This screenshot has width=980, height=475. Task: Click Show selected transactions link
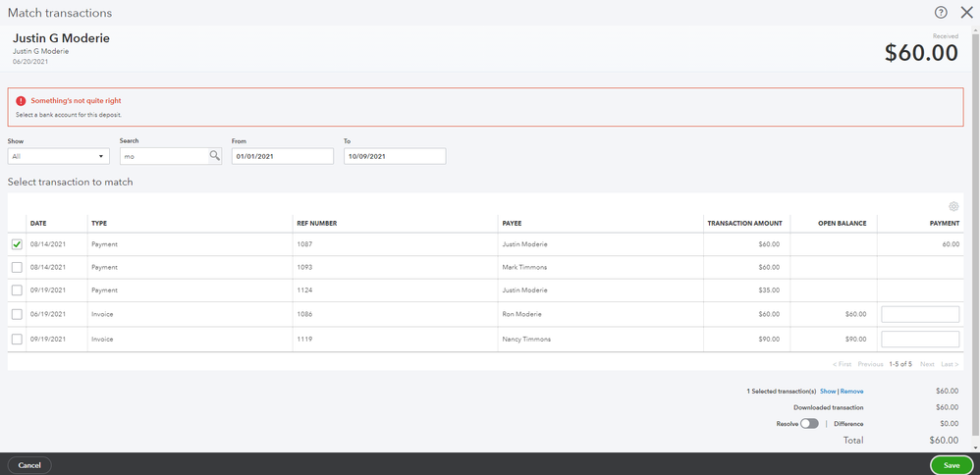click(x=828, y=392)
